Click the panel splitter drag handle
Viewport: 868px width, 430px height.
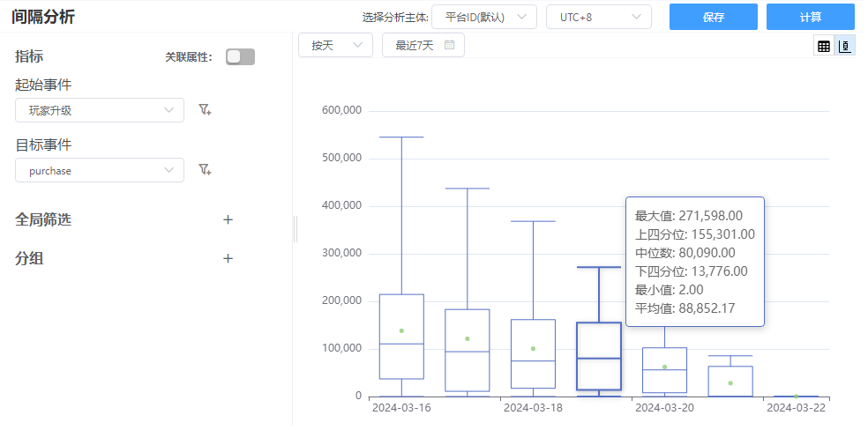coord(295,229)
